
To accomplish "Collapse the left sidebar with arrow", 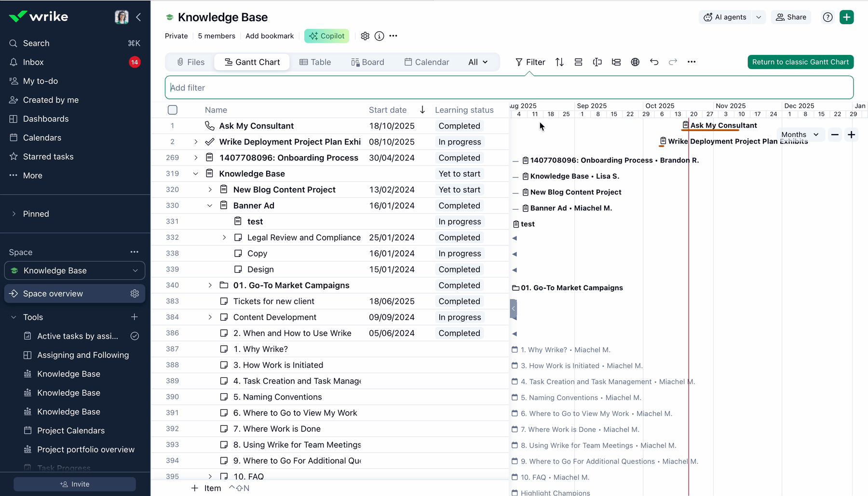I will [139, 17].
